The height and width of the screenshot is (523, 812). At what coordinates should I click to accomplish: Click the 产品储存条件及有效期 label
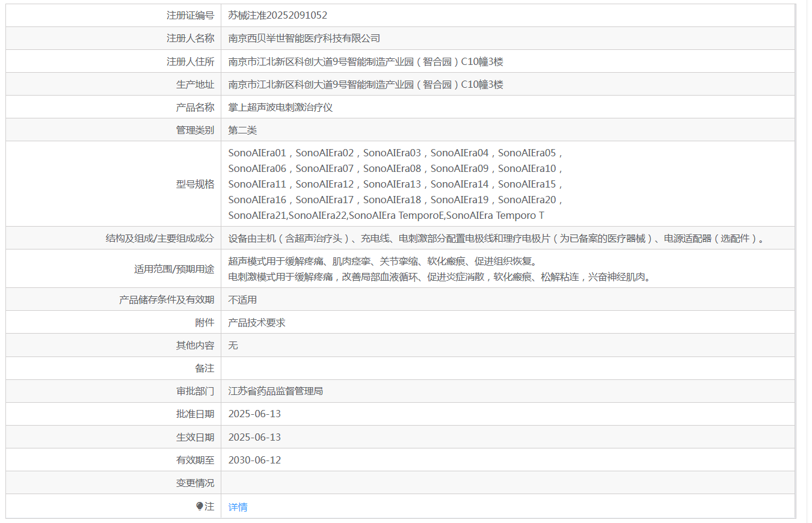click(167, 299)
